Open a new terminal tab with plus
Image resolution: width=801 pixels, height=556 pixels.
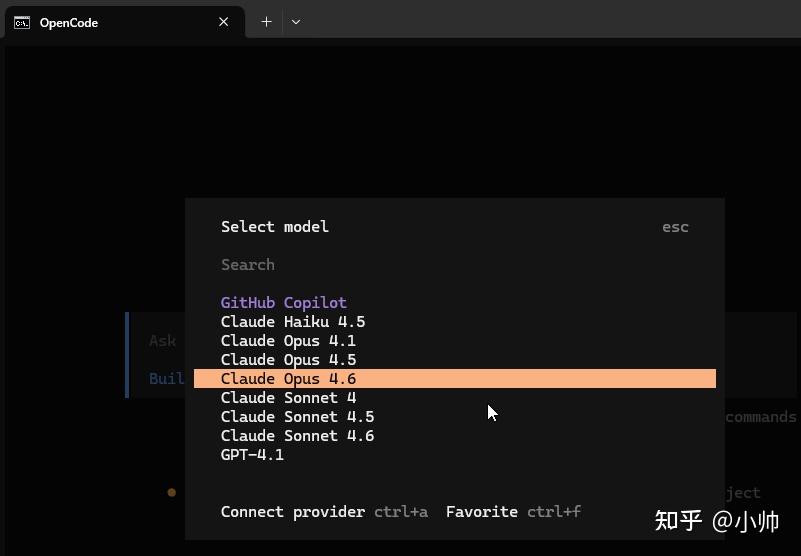[x=266, y=22]
